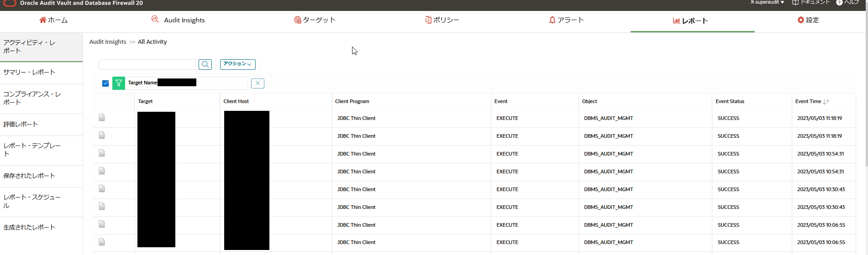Open サマリー・レポート in sidebar
The width and height of the screenshot is (868, 255).
tap(41, 73)
